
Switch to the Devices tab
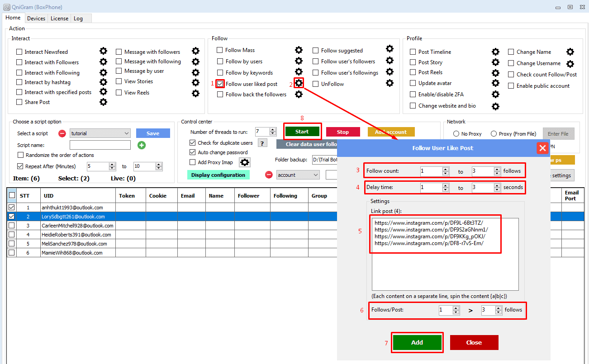click(36, 19)
